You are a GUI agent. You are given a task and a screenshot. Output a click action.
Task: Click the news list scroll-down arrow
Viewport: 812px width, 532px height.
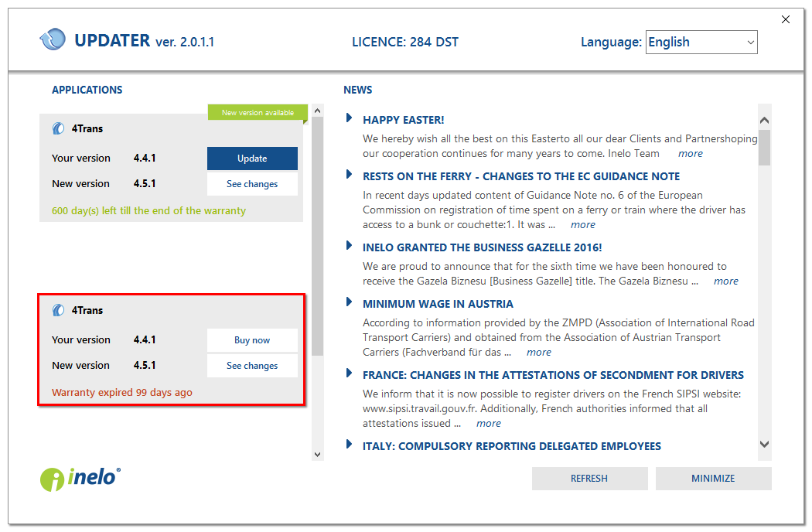coord(764,444)
